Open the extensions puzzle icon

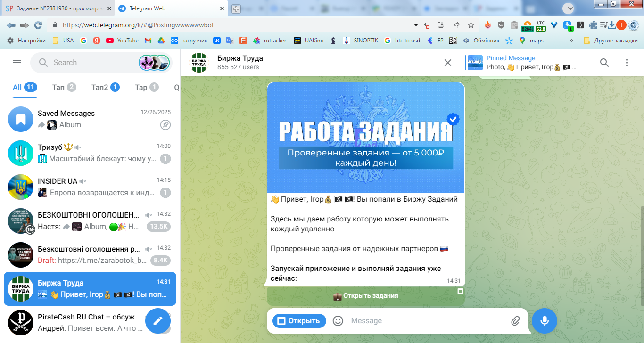point(593,25)
